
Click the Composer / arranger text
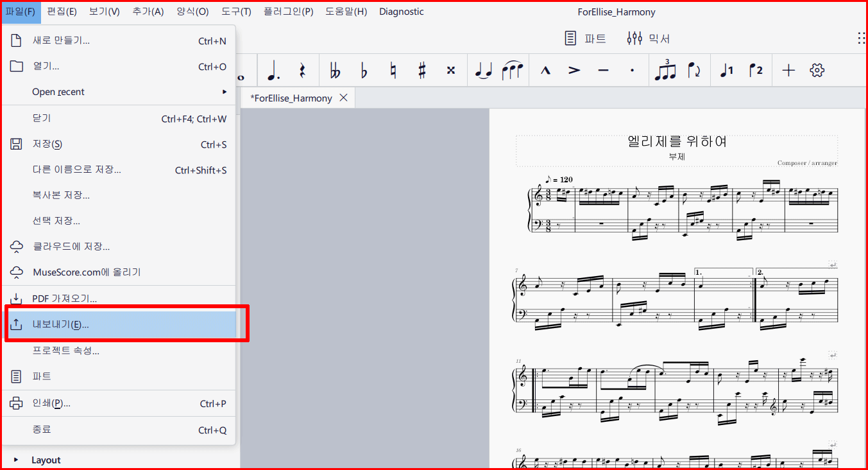coord(807,163)
